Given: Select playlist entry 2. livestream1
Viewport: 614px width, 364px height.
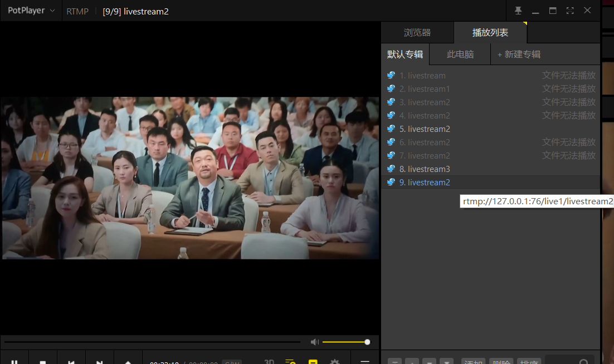Looking at the screenshot, I should click(x=491, y=88).
